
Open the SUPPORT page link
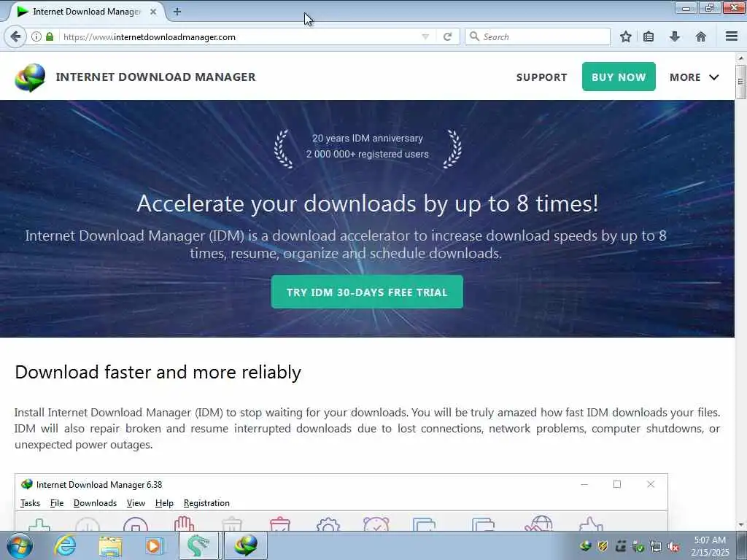(x=542, y=77)
